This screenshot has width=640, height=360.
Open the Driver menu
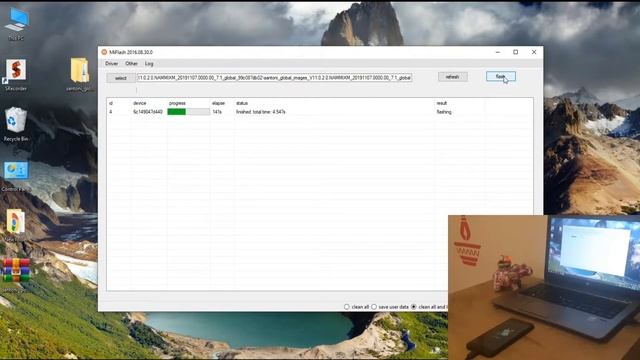pyautogui.click(x=111, y=64)
